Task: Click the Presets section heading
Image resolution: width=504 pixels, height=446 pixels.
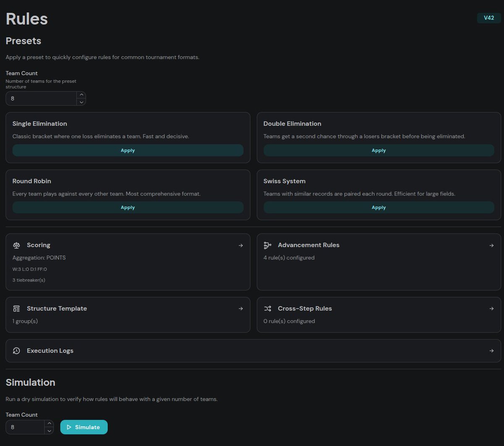Action: [x=24, y=41]
